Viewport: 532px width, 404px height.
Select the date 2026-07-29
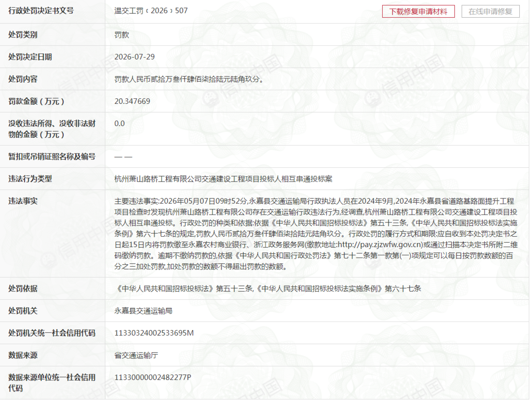pyautogui.click(x=134, y=57)
